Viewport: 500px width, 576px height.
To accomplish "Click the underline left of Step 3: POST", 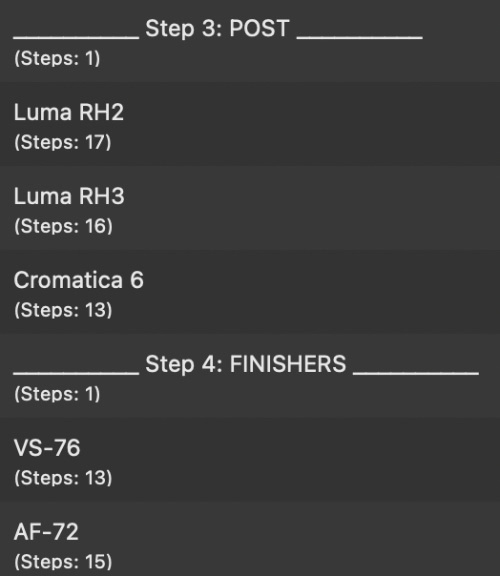I will coord(76,38).
